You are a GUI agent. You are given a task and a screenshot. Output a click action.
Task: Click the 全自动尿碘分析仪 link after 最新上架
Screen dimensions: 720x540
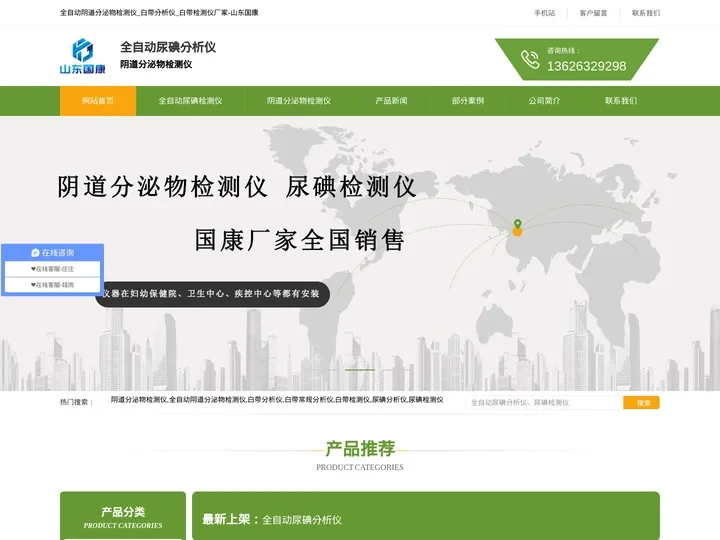pyautogui.click(x=302, y=520)
